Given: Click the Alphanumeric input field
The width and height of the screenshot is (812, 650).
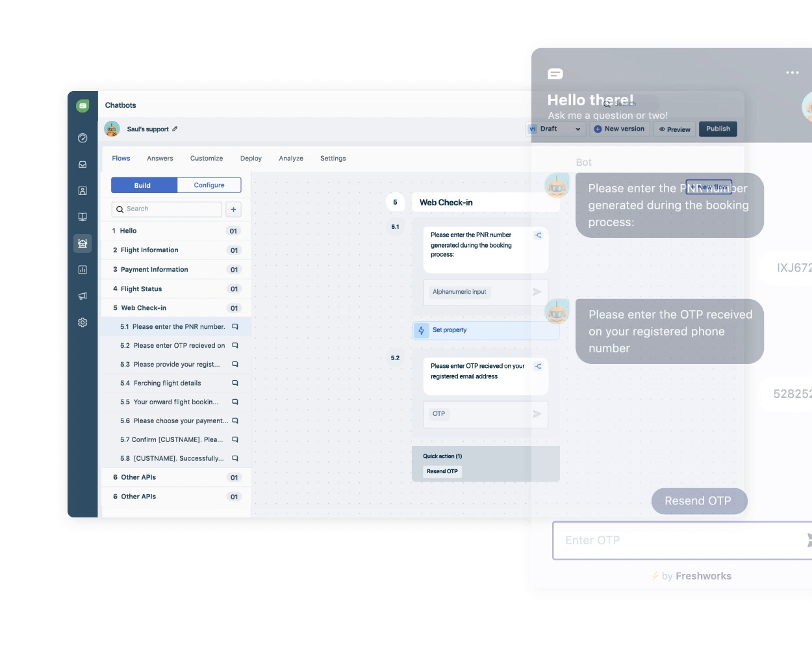Looking at the screenshot, I should point(486,292).
